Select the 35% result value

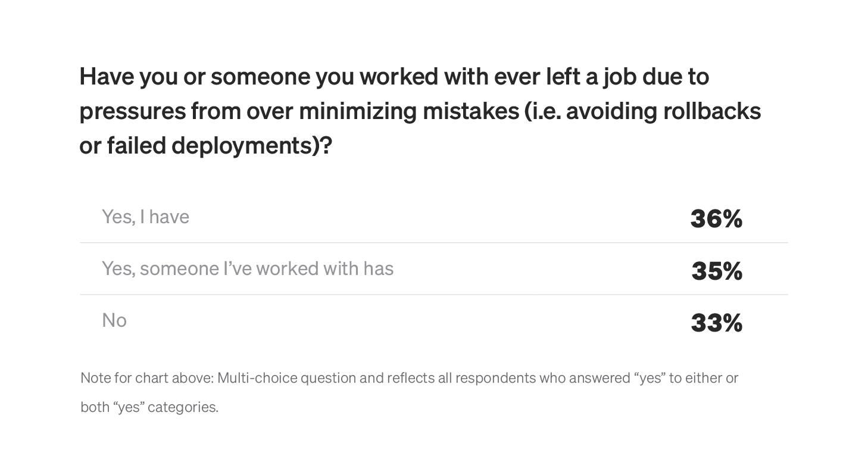[717, 271]
